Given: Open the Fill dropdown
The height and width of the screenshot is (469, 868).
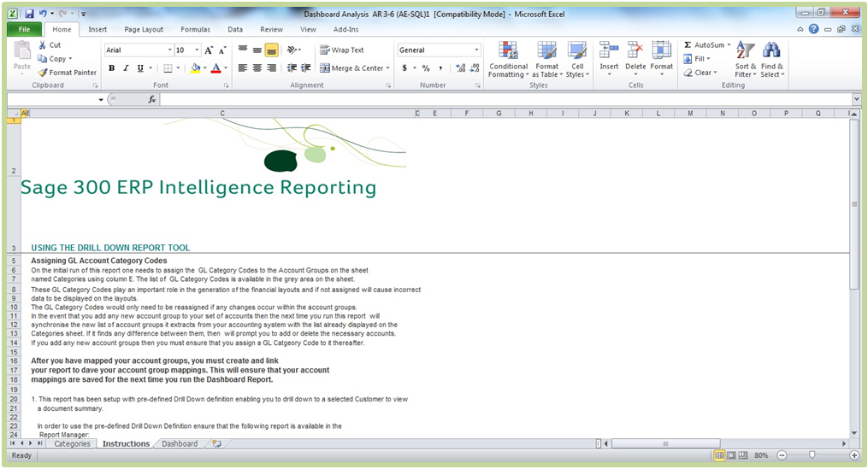Looking at the screenshot, I should pyautogui.click(x=698, y=59).
